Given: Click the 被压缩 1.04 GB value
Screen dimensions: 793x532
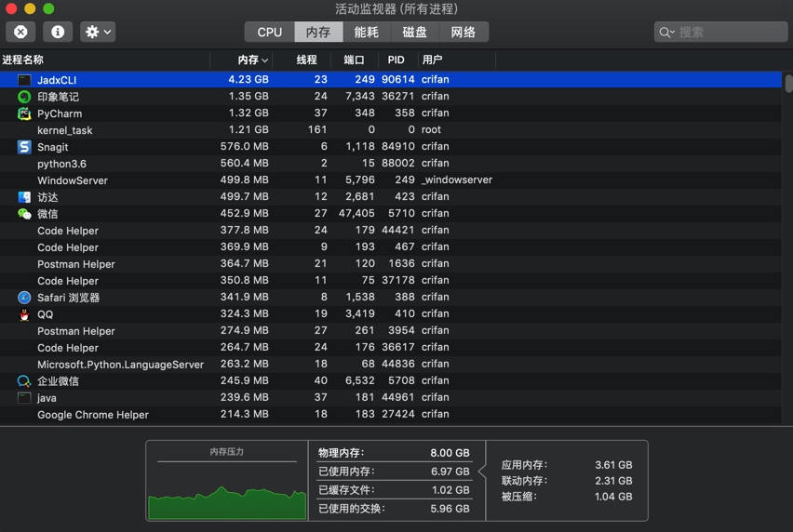Looking at the screenshot, I should tap(613, 497).
